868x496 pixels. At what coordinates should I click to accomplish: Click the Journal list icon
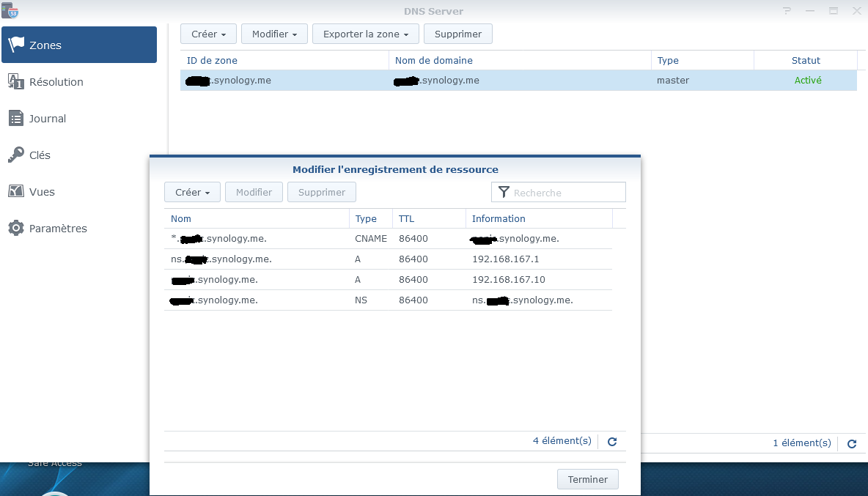click(16, 118)
